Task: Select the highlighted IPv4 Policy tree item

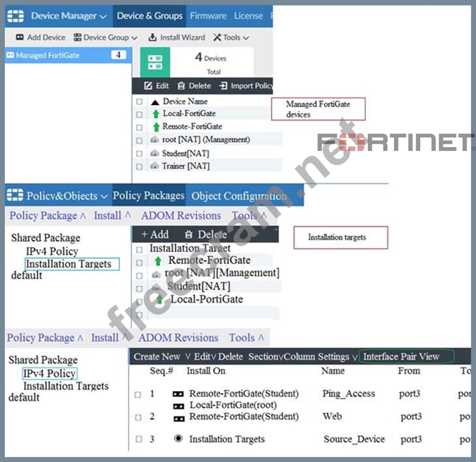Action: (x=50, y=374)
